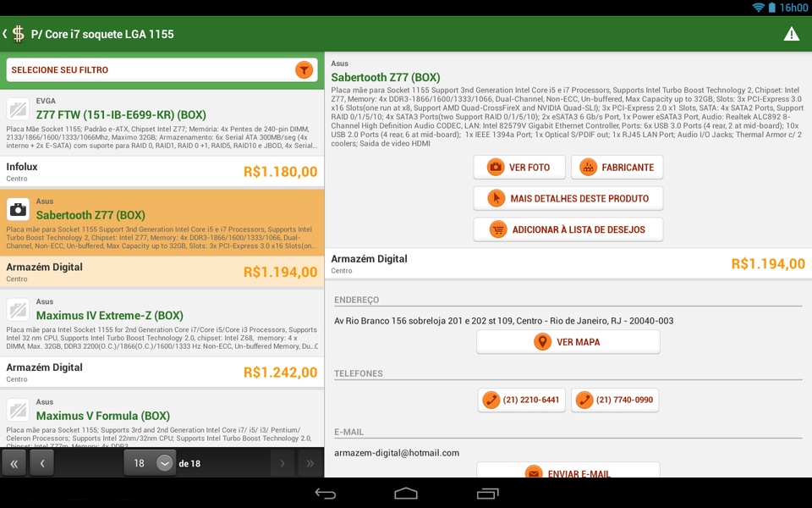Open the manufacturer page via Fabricante
The height and width of the screenshot is (508, 812).
pos(617,168)
